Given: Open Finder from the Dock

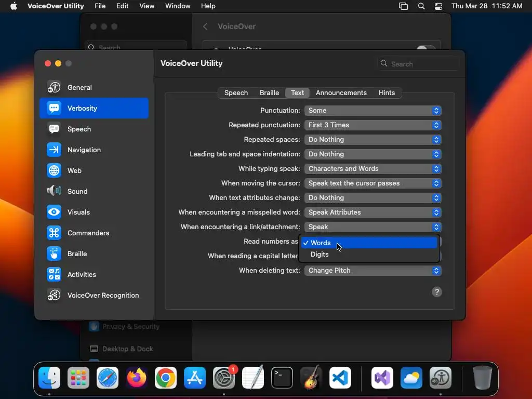Looking at the screenshot, I should point(49,378).
